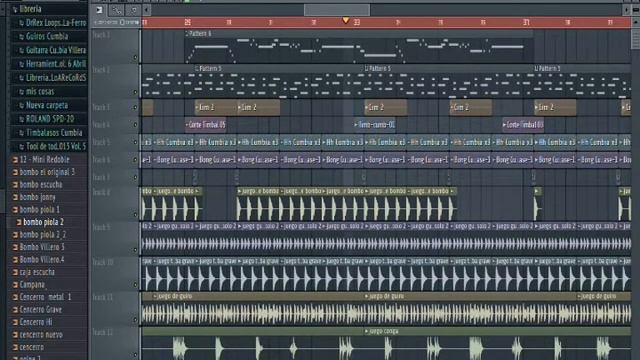This screenshot has width=640, height=360.
Task: Open the dropdown arrow beside the snap icon
Action: coord(133,10)
